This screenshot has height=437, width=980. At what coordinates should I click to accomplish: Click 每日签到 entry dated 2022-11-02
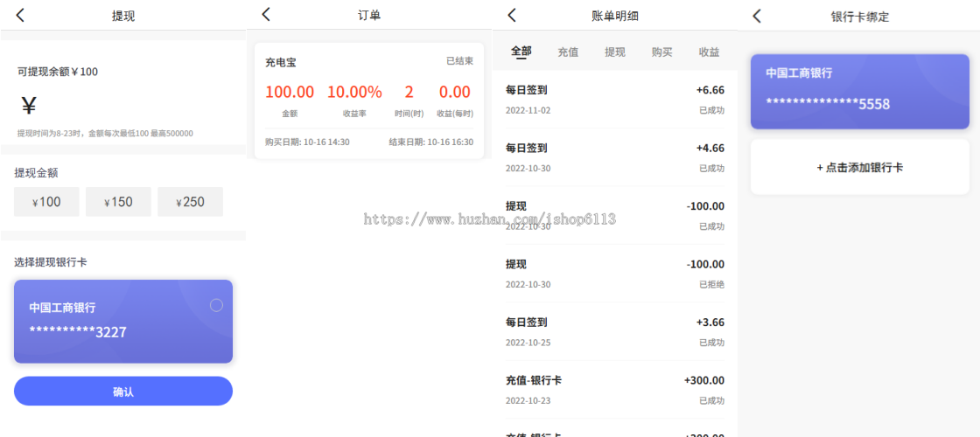615,100
